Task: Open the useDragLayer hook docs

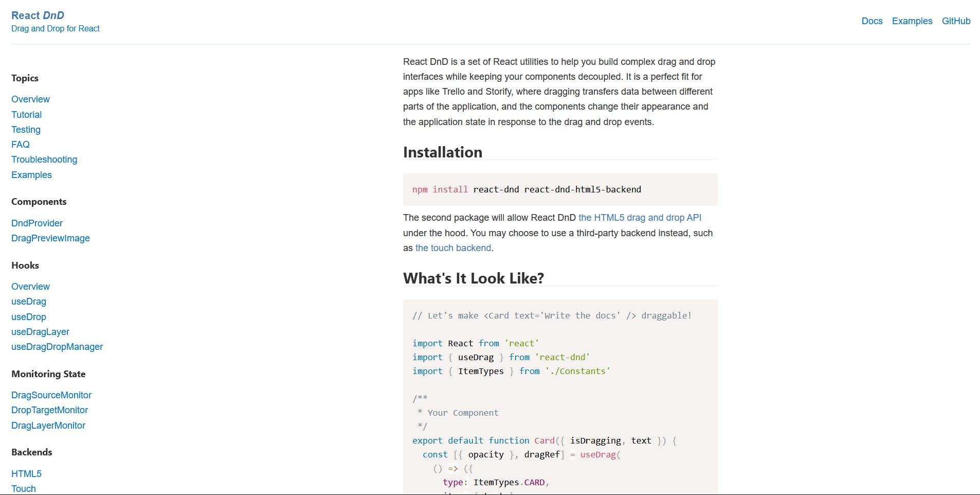Action: tap(40, 332)
